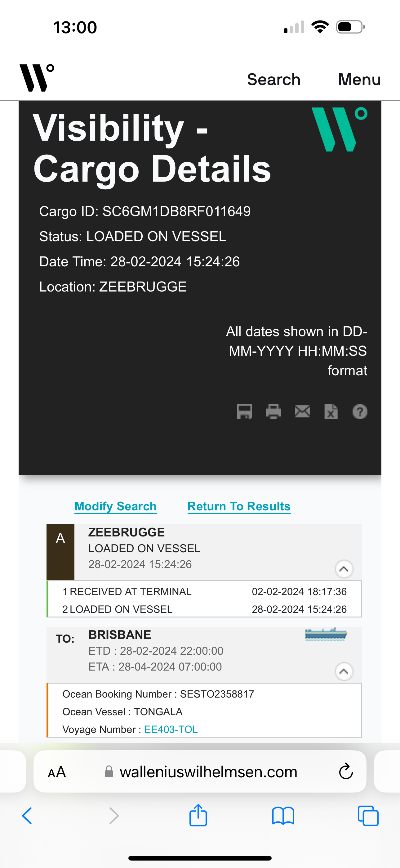Export cargo details to Excel

click(x=331, y=411)
